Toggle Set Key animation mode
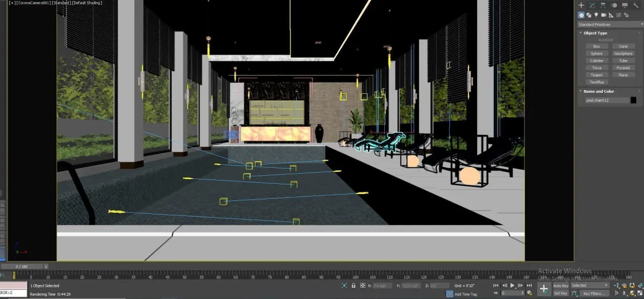The image size is (644, 299). point(561,293)
